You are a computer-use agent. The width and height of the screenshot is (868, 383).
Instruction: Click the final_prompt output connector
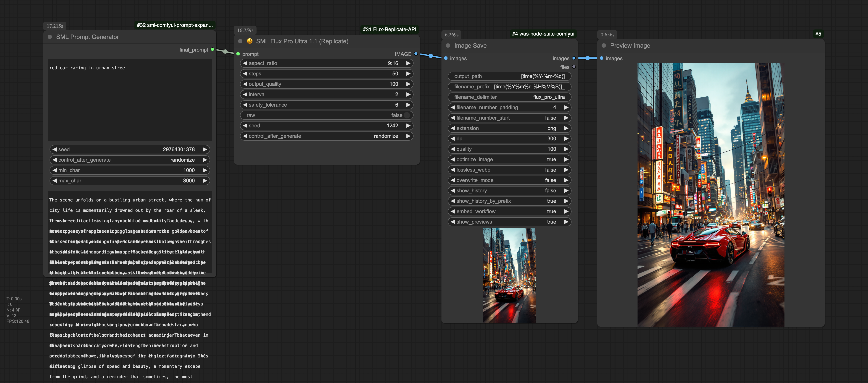[212, 50]
